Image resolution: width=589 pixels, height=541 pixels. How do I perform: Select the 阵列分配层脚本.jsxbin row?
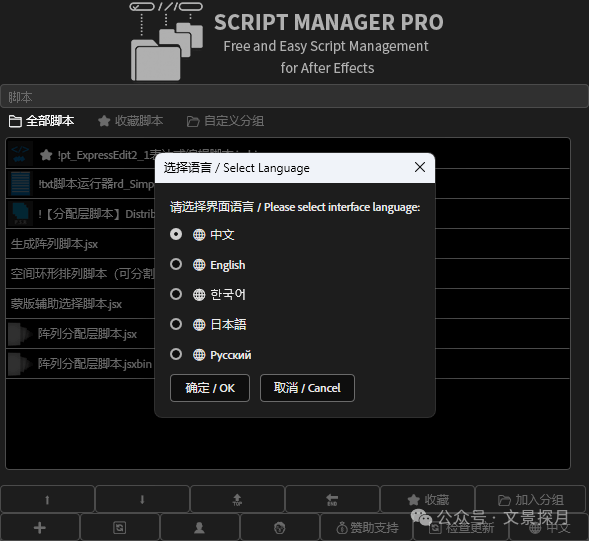[288, 364]
